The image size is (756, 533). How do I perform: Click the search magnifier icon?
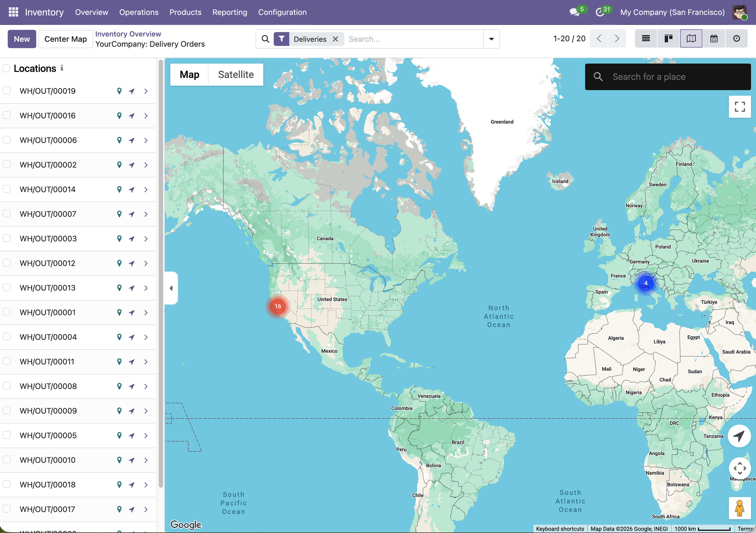coord(265,39)
